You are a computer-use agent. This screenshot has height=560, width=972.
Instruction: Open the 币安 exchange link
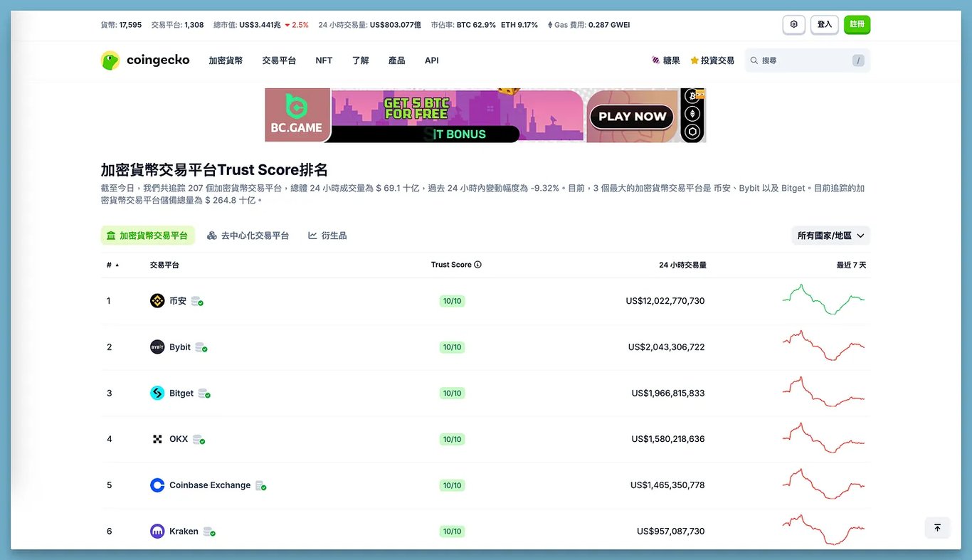(x=178, y=301)
